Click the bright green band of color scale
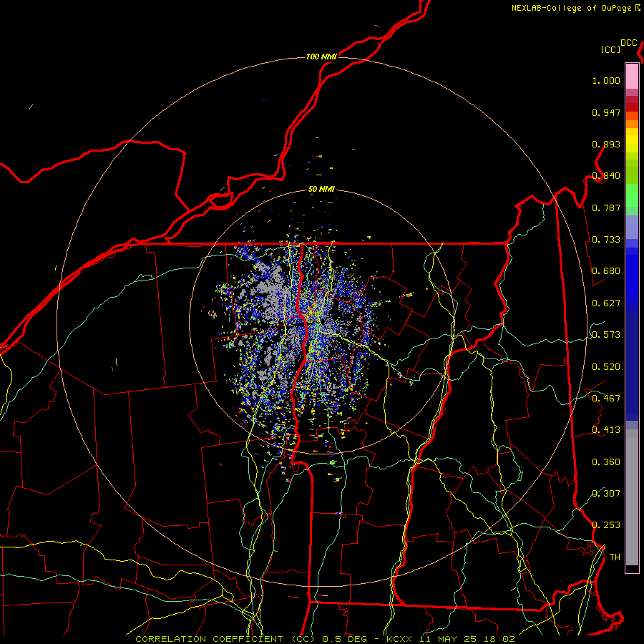The image size is (644, 644). 632,195
